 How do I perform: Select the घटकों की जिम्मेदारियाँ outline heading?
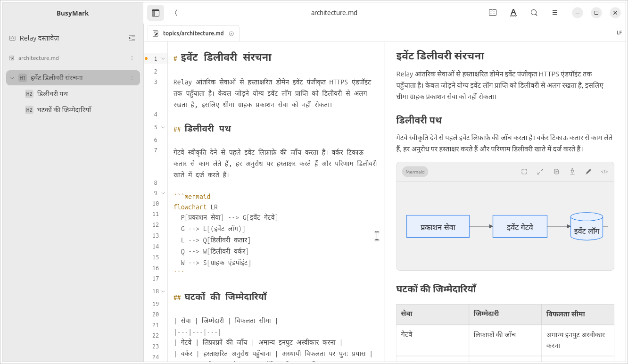(64, 110)
